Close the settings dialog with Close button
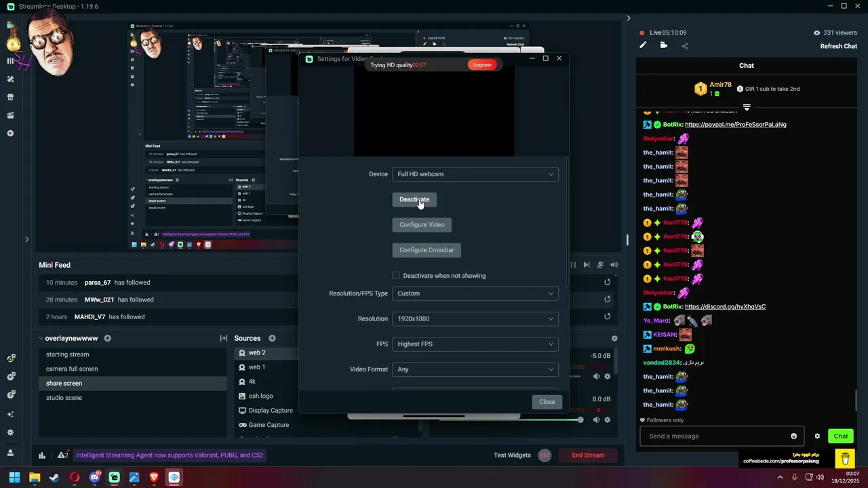 click(x=547, y=402)
